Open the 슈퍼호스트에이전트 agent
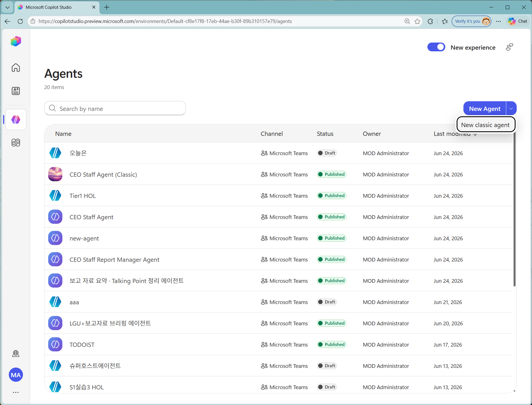 (x=95, y=366)
